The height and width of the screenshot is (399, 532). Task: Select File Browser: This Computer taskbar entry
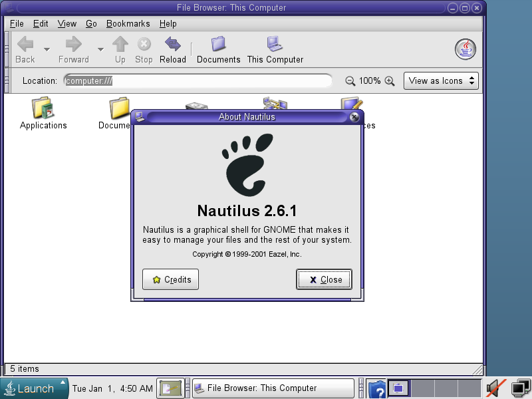[x=273, y=388]
